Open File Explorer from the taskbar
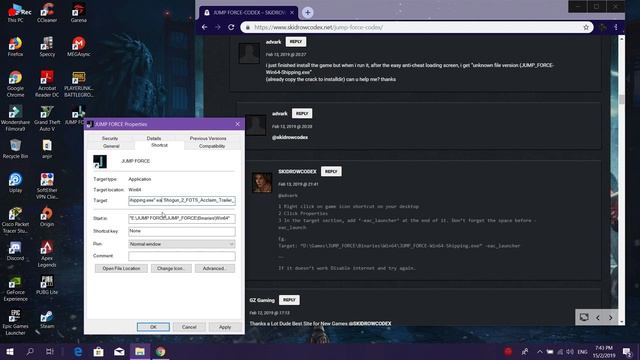 [x=140, y=351]
